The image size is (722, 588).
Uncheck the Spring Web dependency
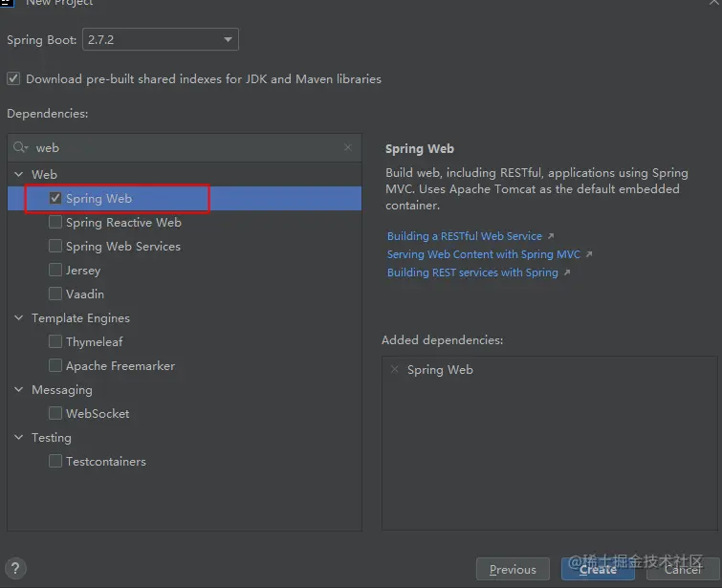[x=55, y=199]
